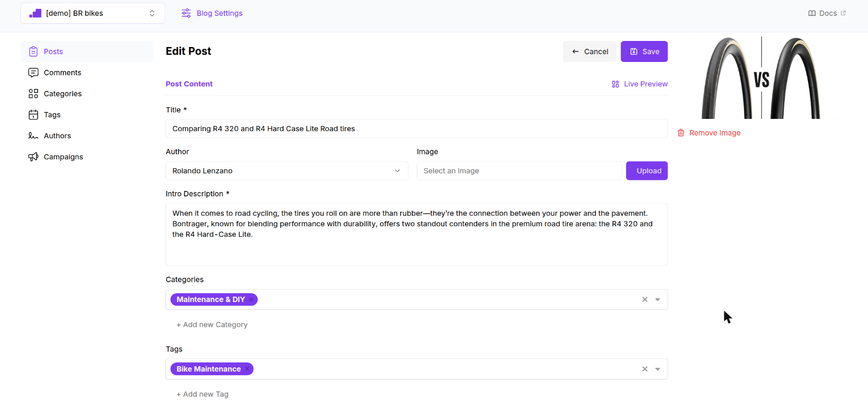Image resolution: width=868 pixels, height=405 pixels.
Task: Open the Comments section
Action: 87,72
